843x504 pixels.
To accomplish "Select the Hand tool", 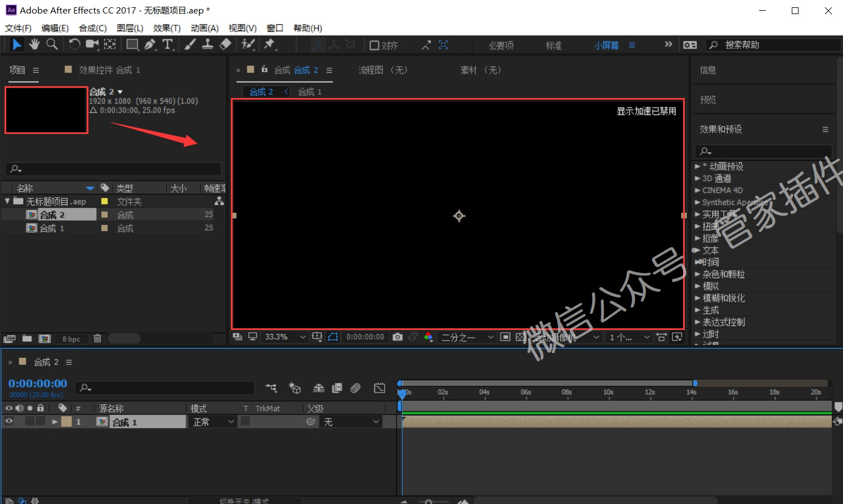I will (34, 44).
